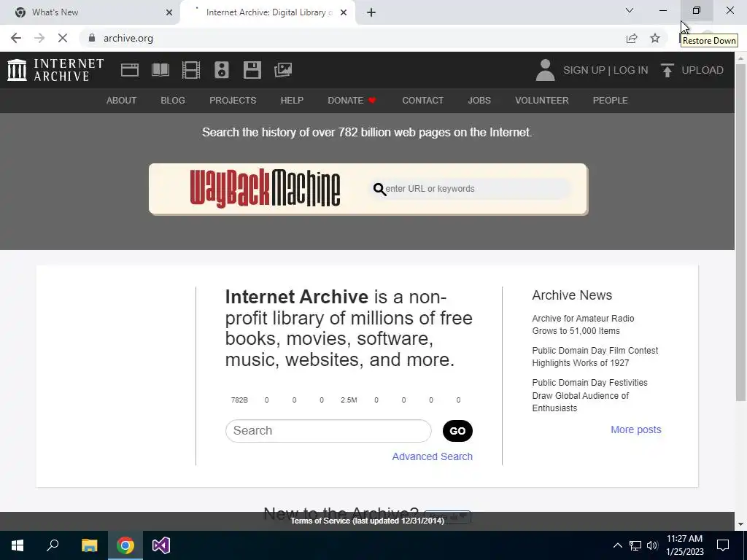Open the Internet Archive home logo
Image resolution: width=747 pixels, height=560 pixels.
click(x=55, y=70)
